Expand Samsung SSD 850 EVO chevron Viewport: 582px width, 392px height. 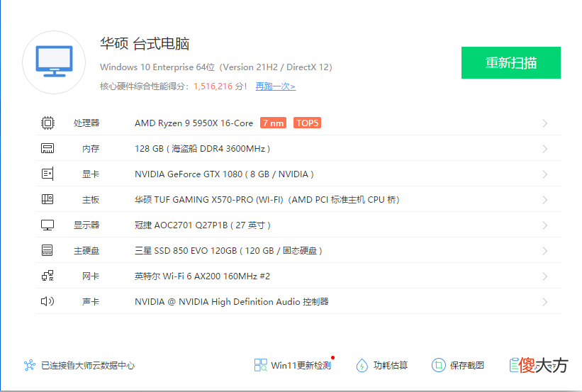coord(545,251)
